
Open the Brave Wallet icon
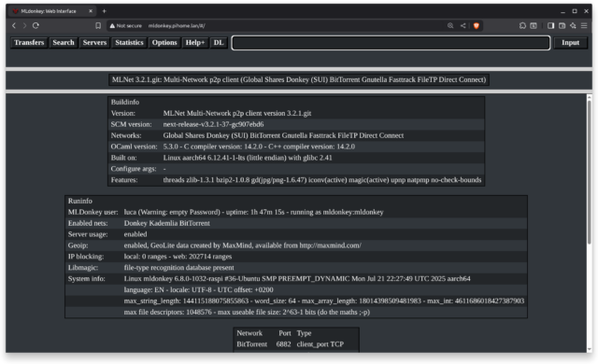(562, 25)
